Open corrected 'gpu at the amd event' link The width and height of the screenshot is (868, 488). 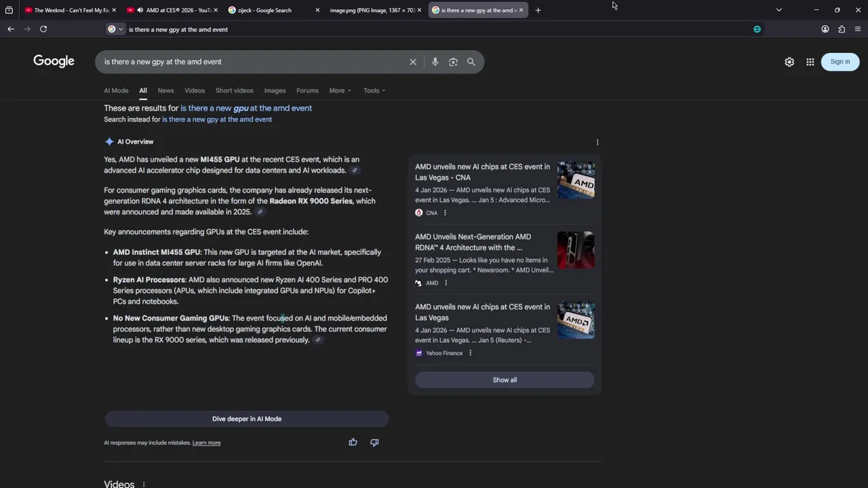pos(246,108)
